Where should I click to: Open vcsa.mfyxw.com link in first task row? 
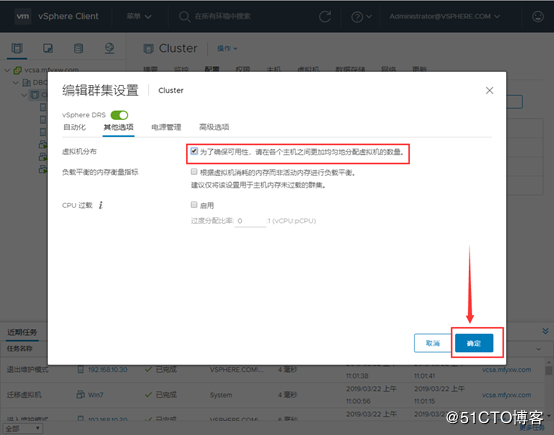(506, 370)
